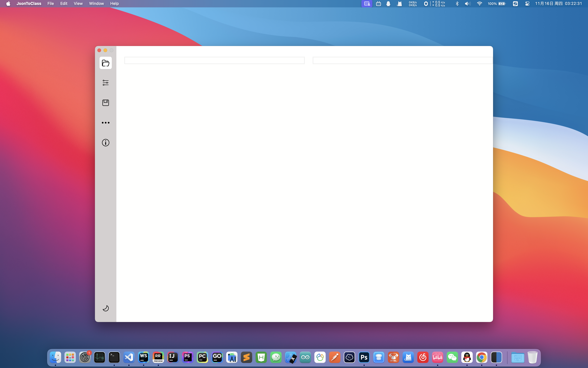Open Google Chrome from the Dock
The image size is (588, 368).
[x=482, y=357]
